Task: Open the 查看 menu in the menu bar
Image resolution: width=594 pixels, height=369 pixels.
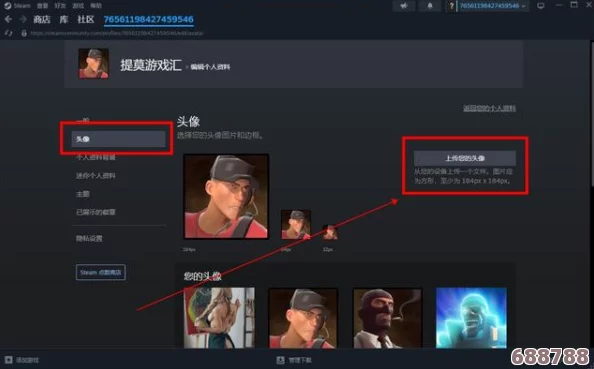Action: coord(43,6)
